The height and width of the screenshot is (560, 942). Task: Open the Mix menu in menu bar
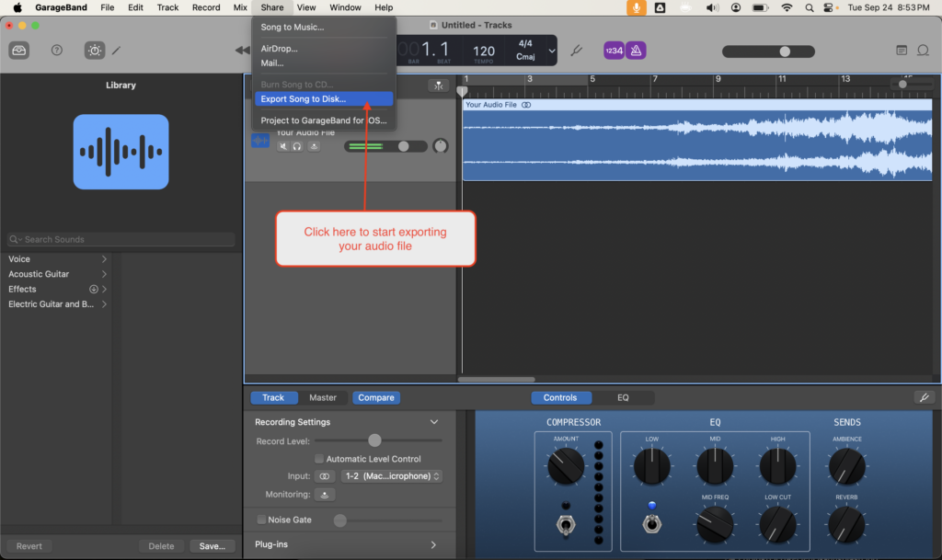click(240, 7)
